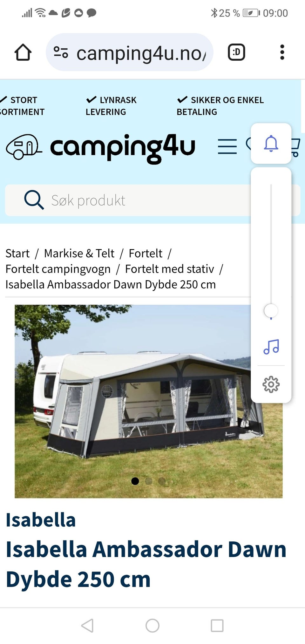Tap the music note media volume icon

click(x=271, y=347)
